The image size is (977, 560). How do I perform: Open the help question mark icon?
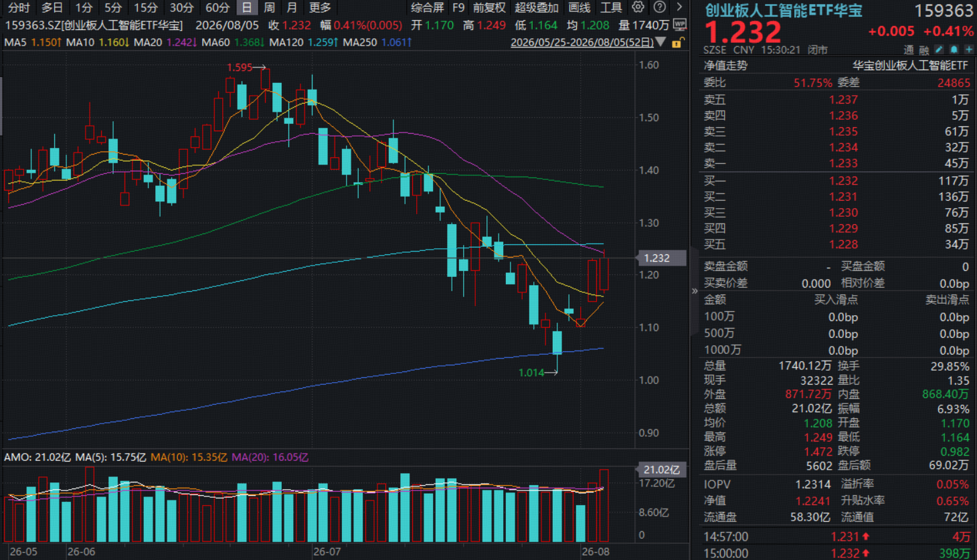point(660,7)
